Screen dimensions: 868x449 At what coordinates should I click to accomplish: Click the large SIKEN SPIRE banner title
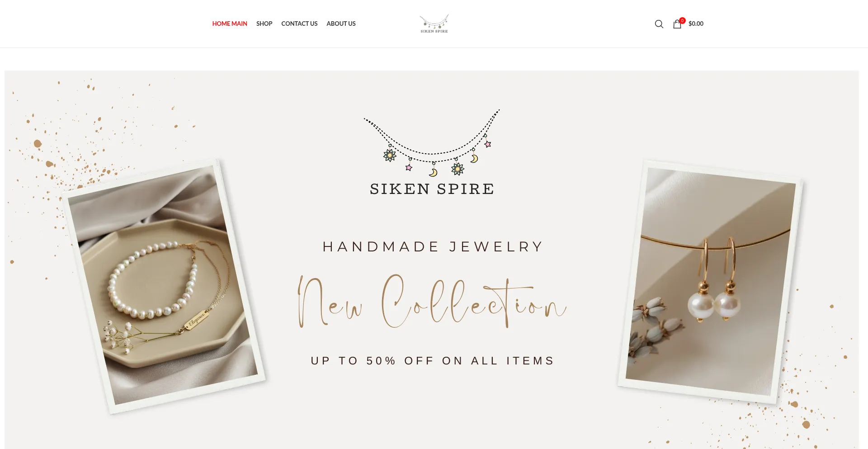(432, 189)
